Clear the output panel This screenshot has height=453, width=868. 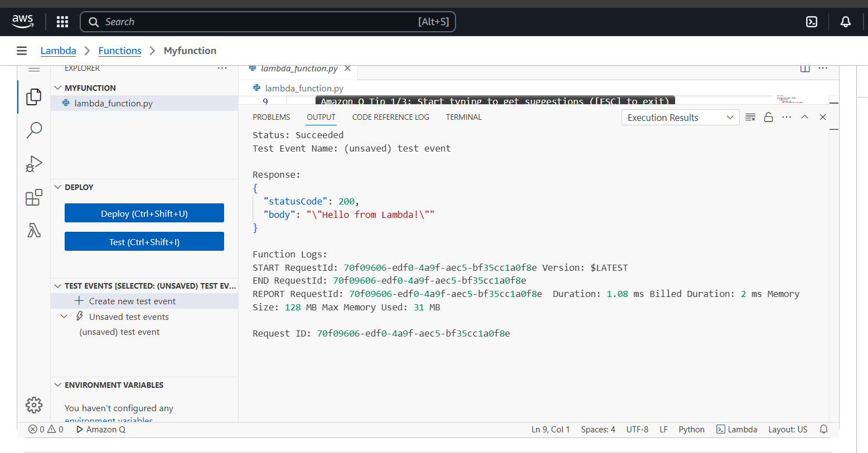[750, 117]
